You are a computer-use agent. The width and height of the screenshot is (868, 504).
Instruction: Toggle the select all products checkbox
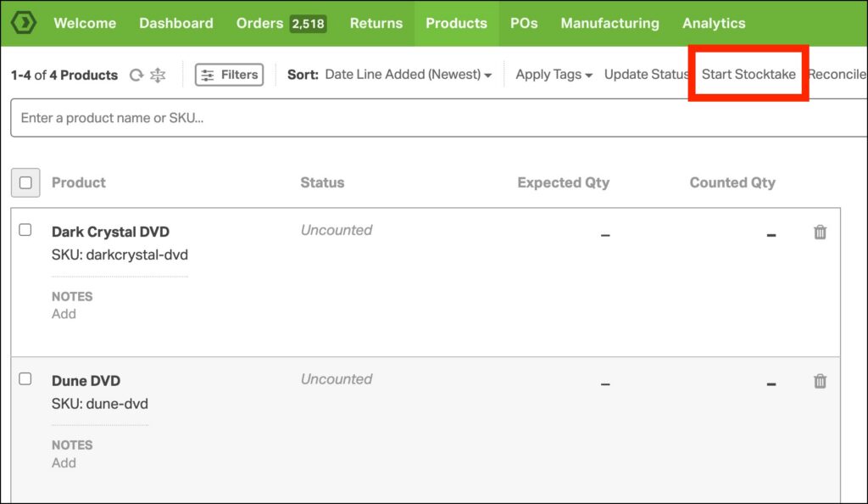point(25,182)
